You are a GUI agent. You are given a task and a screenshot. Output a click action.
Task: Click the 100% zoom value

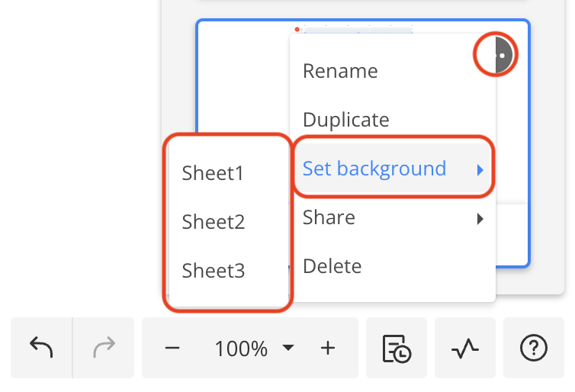coord(241,349)
